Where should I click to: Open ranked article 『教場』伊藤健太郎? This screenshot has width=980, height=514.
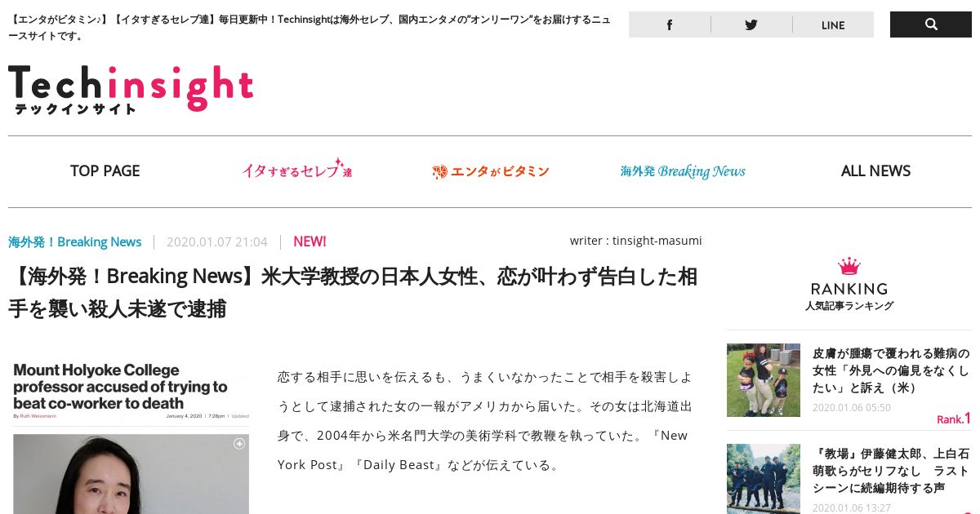pos(891,470)
